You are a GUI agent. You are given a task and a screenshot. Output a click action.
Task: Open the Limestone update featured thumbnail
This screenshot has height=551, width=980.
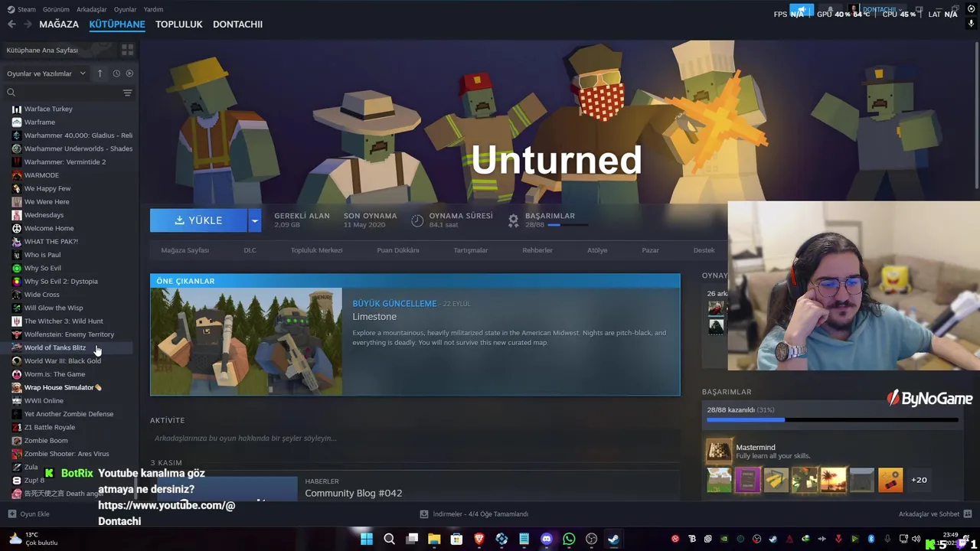click(247, 341)
